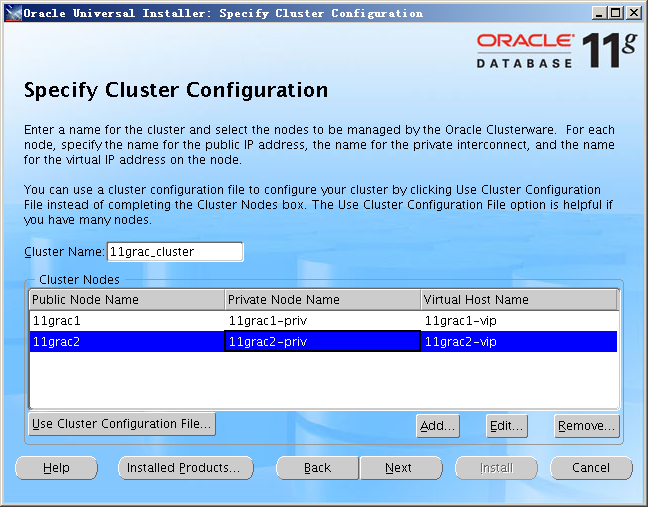Click the Virtual Host Name column header
This screenshot has width=648, height=507.
(x=518, y=300)
